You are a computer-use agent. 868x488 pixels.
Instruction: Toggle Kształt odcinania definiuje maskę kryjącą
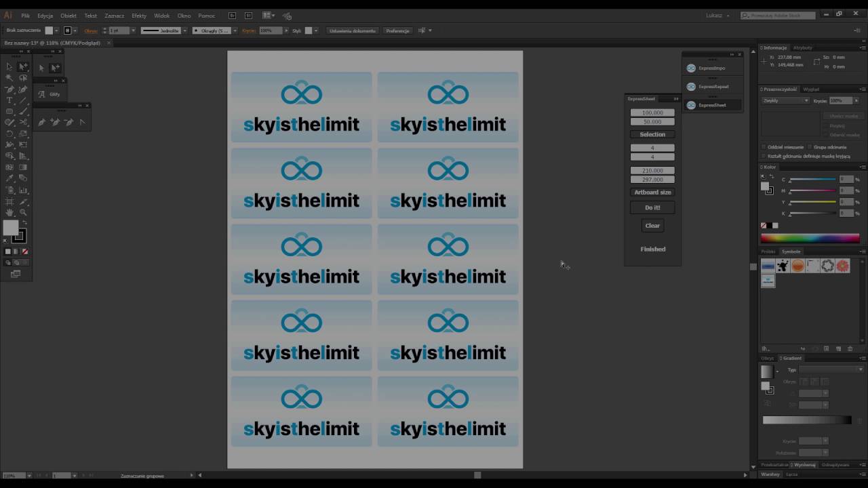tap(764, 156)
